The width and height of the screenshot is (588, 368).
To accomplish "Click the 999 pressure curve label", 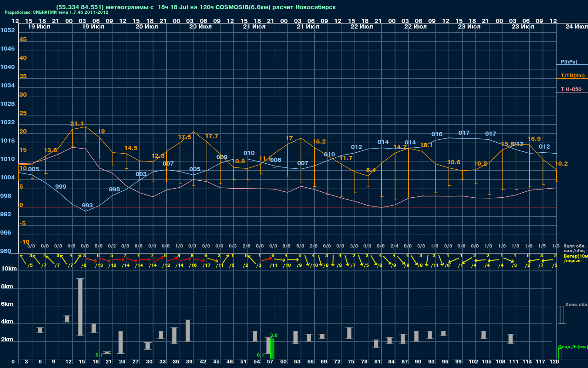I will click(61, 187).
